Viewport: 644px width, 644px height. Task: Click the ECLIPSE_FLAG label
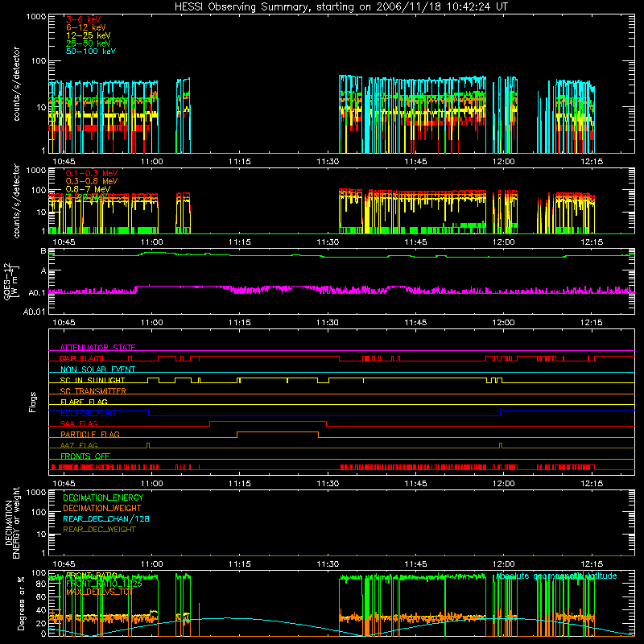click(x=88, y=413)
